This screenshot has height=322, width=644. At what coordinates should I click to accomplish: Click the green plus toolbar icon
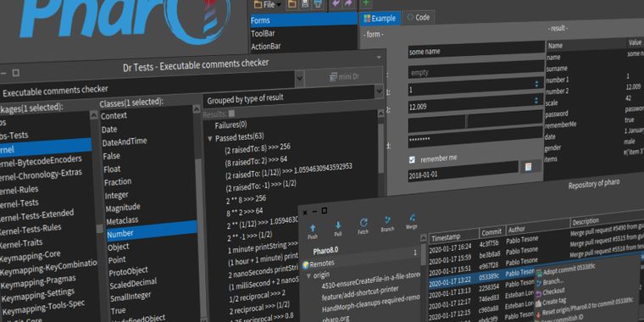coord(365,3)
